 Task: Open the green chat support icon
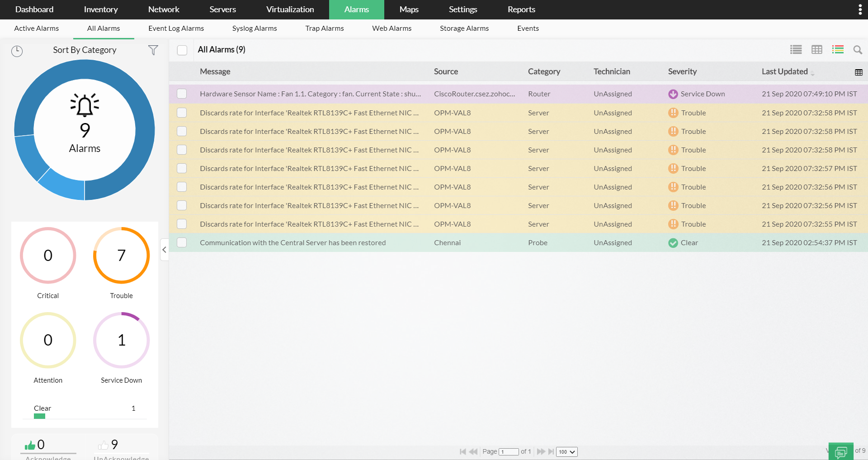pyautogui.click(x=841, y=451)
